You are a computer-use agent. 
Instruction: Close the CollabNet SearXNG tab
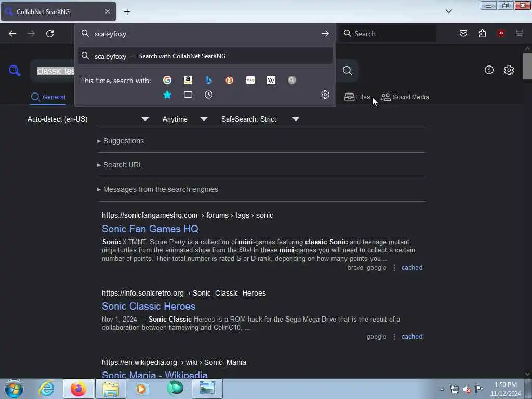[x=107, y=11]
